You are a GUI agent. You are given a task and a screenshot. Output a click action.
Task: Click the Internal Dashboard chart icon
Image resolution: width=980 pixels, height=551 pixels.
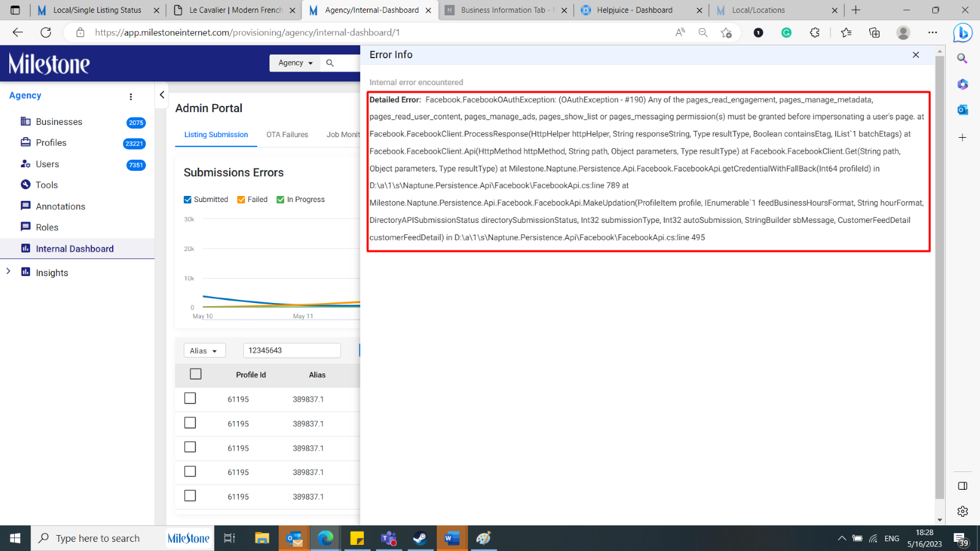pyautogui.click(x=26, y=248)
